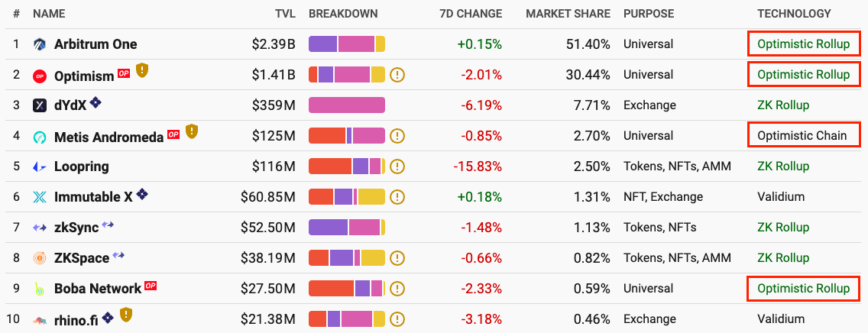Open the Metis Andromeda project link
The height and width of the screenshot is (333, 868).
coord(108,137)
